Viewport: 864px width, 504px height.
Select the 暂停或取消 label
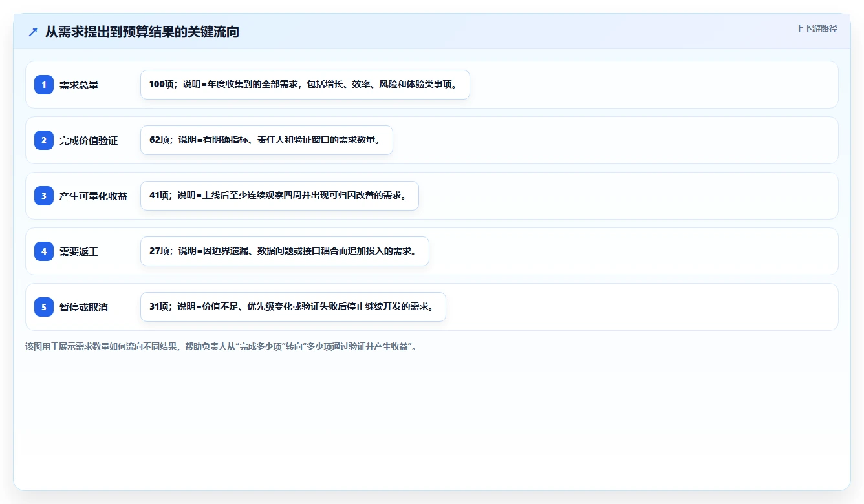pos(83,307)
